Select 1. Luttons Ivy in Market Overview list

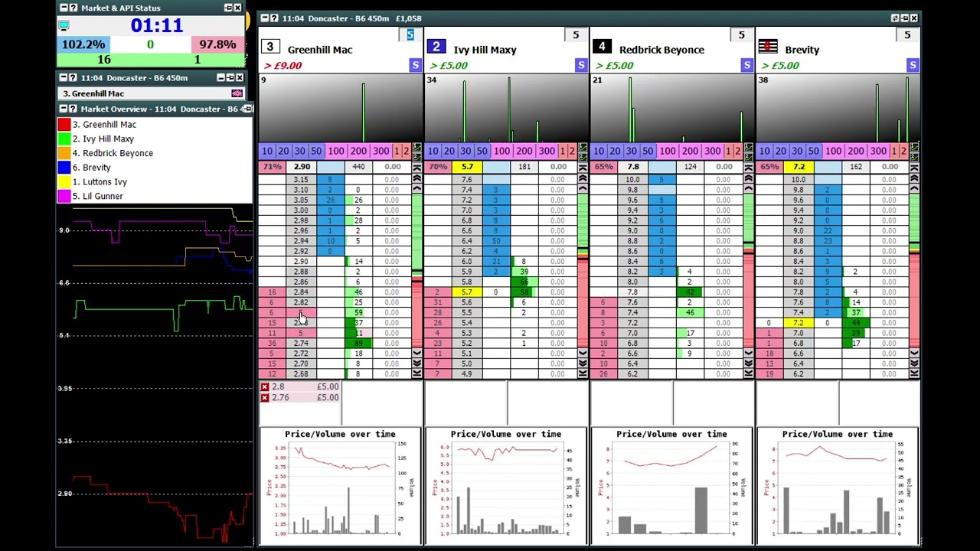coord(100,181)
